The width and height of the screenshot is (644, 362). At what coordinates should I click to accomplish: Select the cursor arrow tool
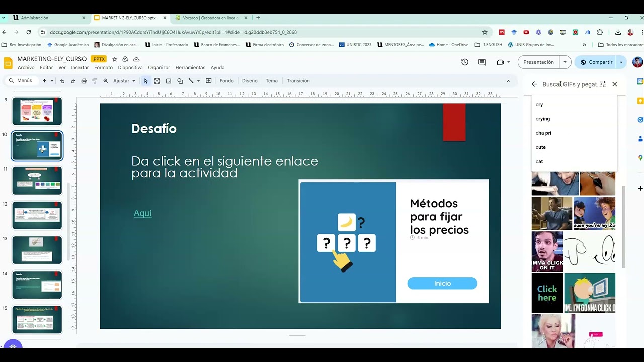pyautogui.click(x=146, y=81)
